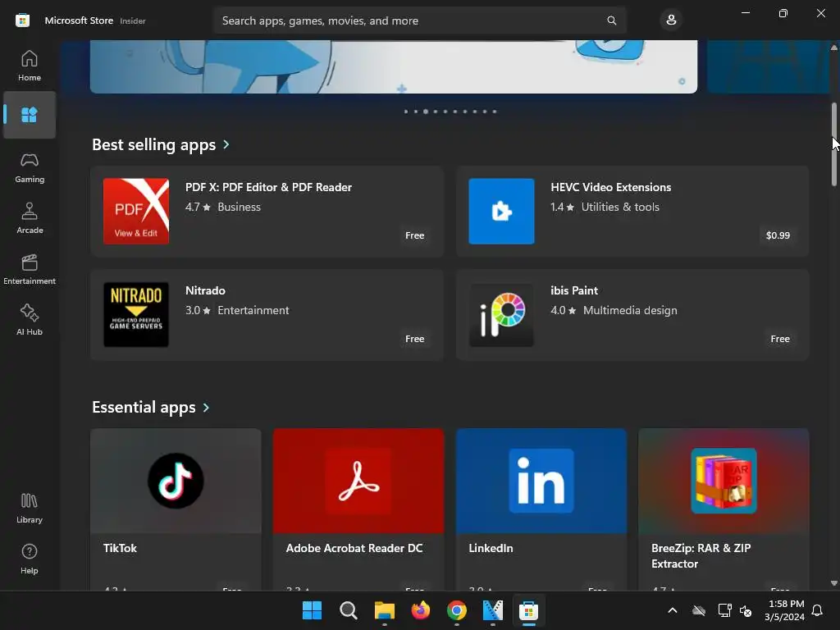This screenshot has height=630, width=840.
Task: Click the $0.99 price for HEVC
Action: pos(778,235)
